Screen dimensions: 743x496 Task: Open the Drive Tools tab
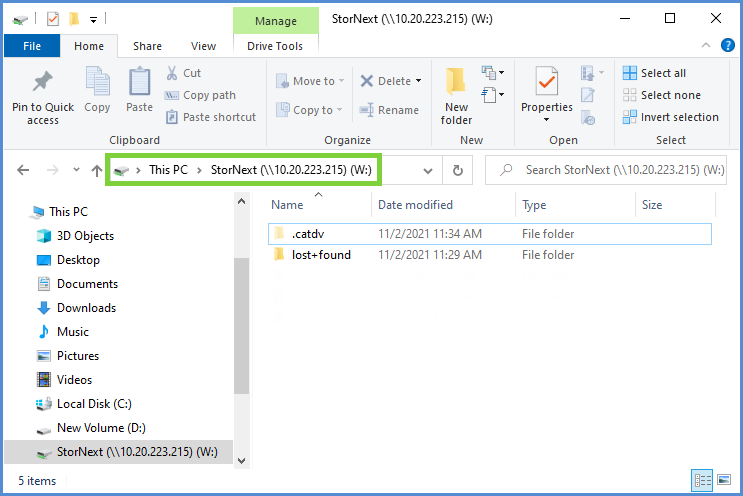point(275,46)
